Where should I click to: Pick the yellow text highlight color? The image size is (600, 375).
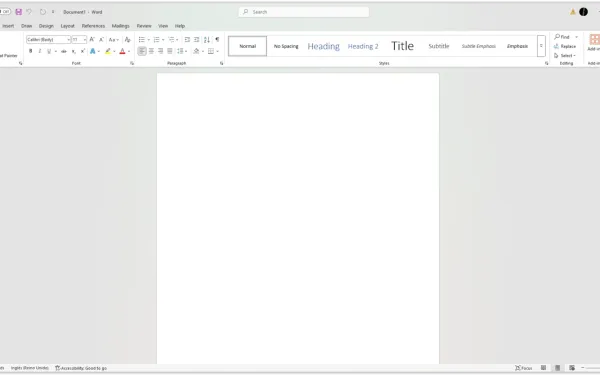108,51
